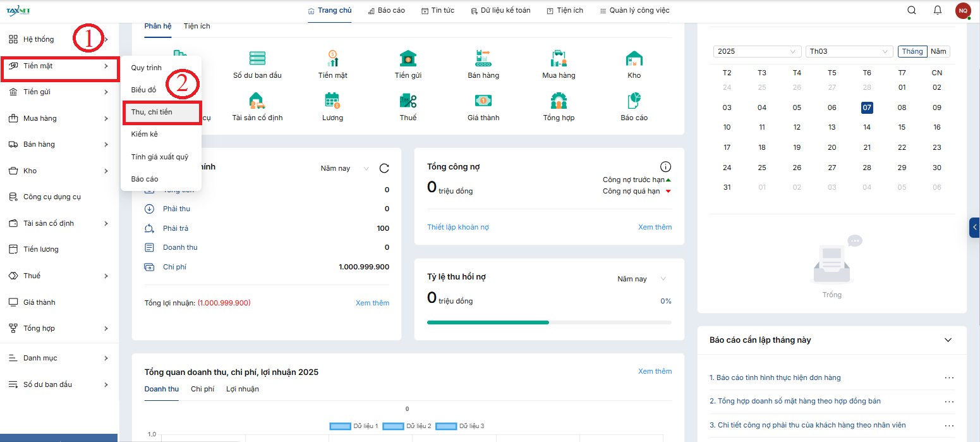Click the Thiết lập khoản nợ link
Screen dimensions: 980x442
tap(457, 227)
